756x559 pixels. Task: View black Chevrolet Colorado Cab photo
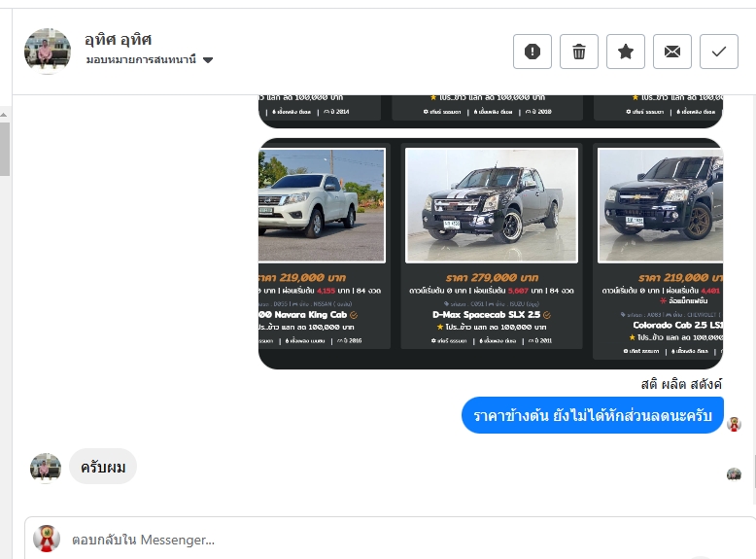[x=660, y=205]
